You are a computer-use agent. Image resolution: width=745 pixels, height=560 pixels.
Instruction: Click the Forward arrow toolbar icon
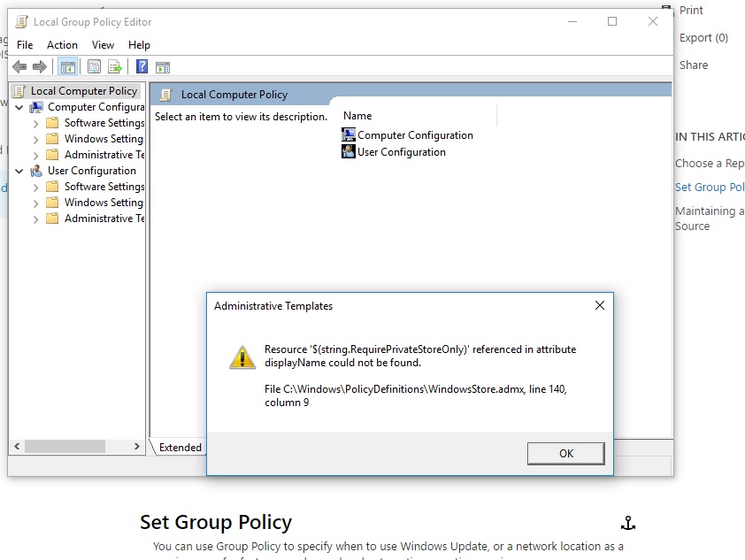pos(40,67)
